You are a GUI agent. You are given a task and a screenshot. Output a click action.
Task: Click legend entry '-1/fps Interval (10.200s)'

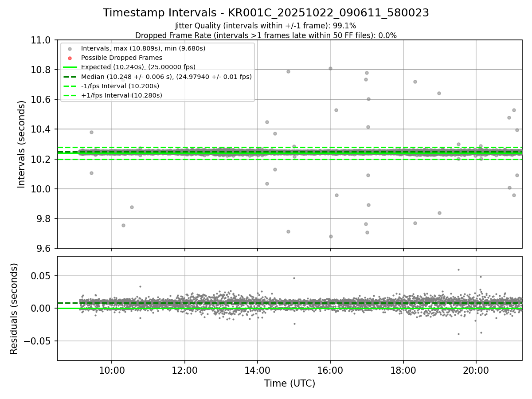pos(120,86)
